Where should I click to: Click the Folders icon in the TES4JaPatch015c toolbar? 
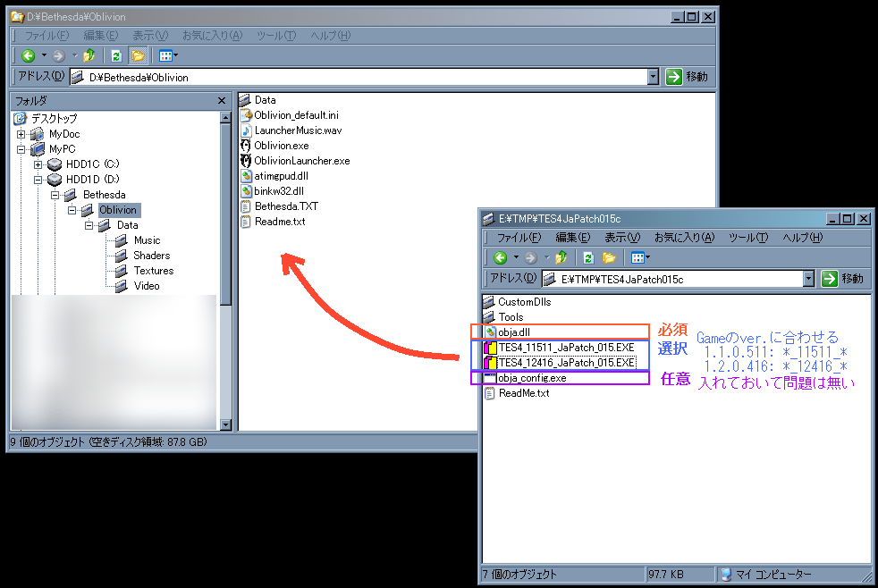609,257
